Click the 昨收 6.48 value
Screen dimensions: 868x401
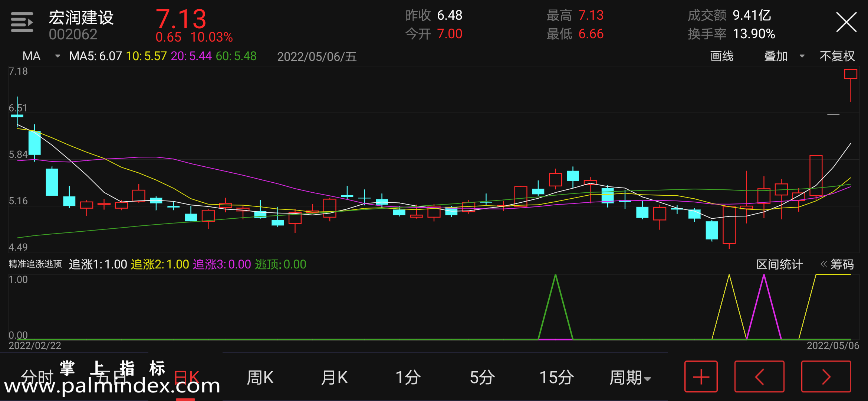click(434, 15)
